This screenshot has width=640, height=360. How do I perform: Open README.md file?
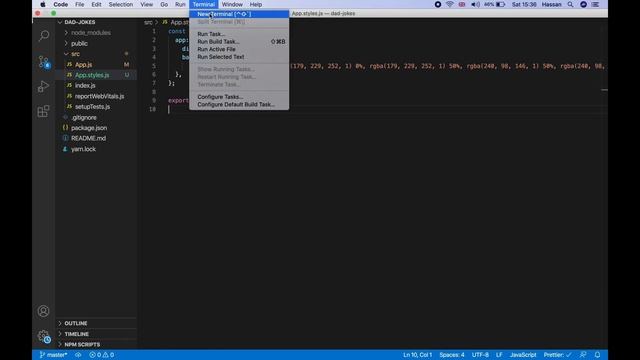coord(96,138)
